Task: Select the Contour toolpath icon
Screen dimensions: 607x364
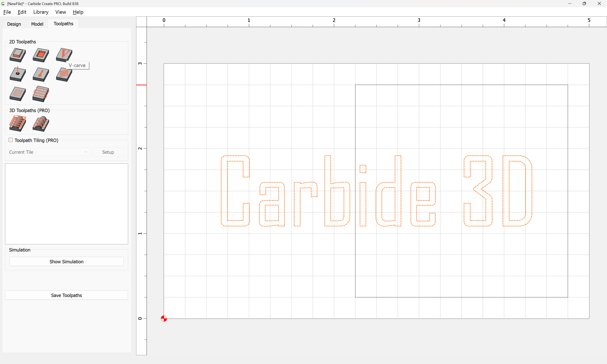Action: pyautogui.click(x=17, y=55)
